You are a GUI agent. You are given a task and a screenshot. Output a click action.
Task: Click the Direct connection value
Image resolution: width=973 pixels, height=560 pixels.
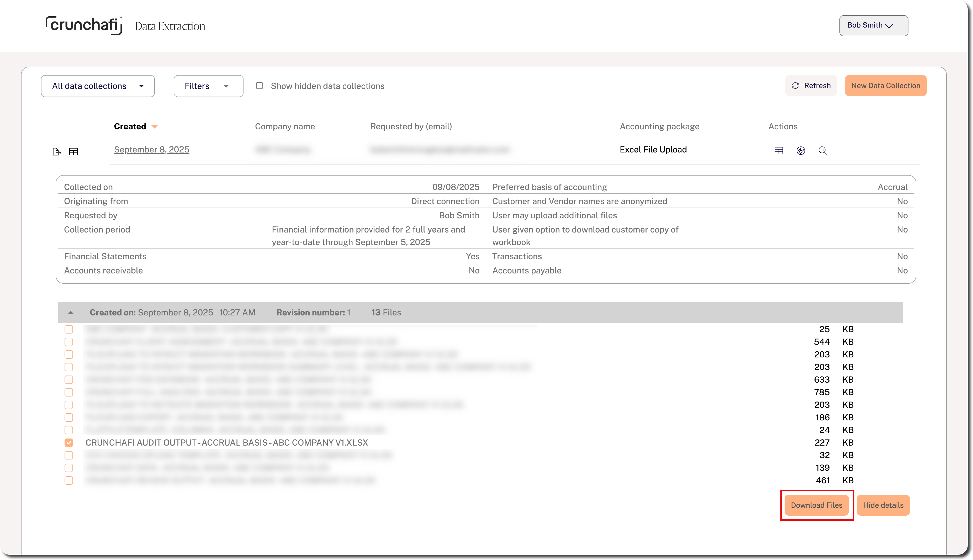tap(445, 201)
